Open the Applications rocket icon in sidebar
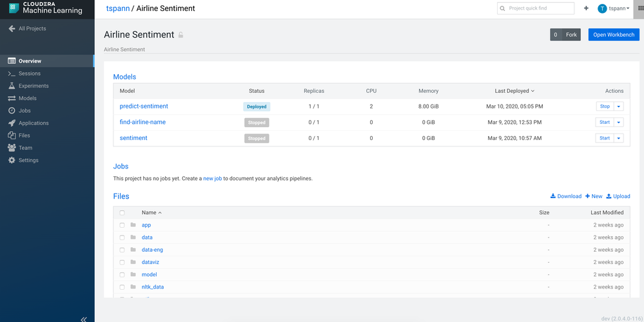Image resolution: width=644 pixels, height=322 pixels. click(12, 123)
